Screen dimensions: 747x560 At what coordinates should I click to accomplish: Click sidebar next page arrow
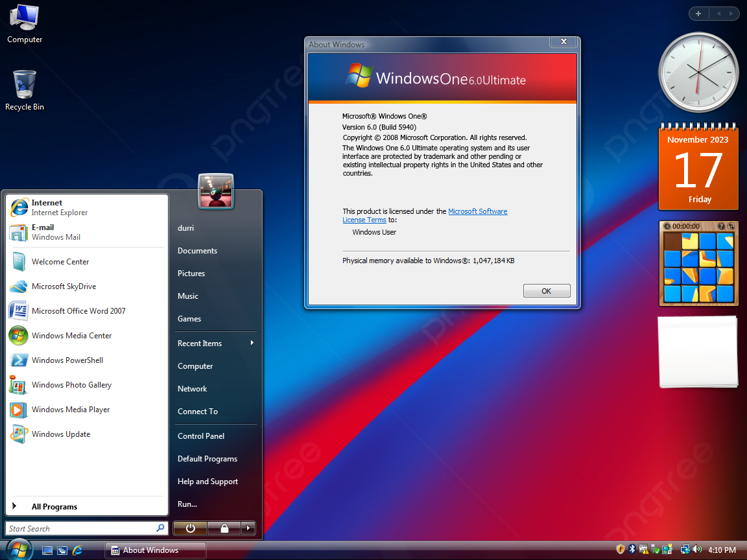tap(731, 14)
